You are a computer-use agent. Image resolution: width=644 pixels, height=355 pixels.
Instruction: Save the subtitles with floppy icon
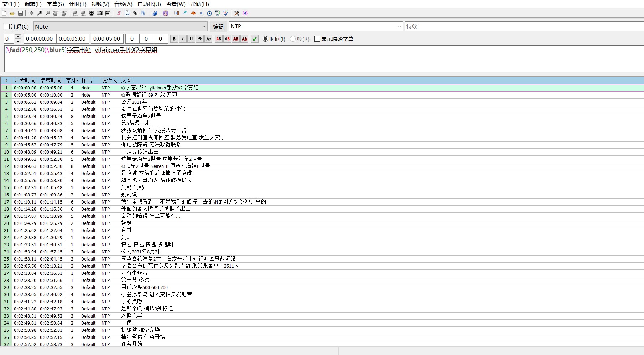pyautogui.click(x=20, y=13)
